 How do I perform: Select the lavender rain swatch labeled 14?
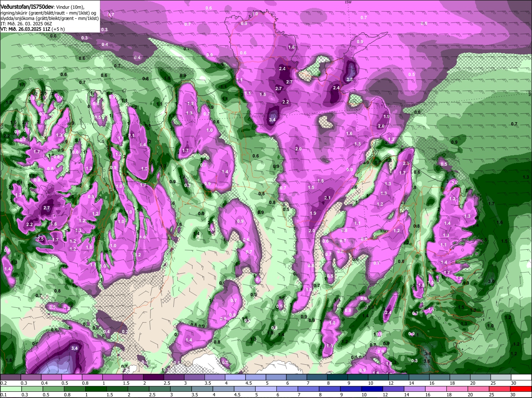coord(415,388)
